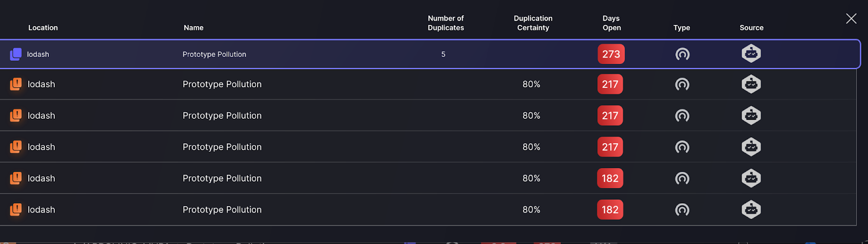Click the Duplication Certainty column header
Screen dimensions: 868x244
pyautogui.click(x=533, y=23)
